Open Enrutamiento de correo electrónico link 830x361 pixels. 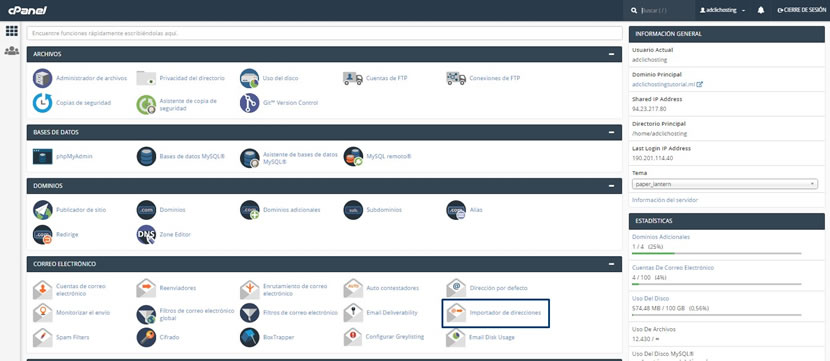295,290
